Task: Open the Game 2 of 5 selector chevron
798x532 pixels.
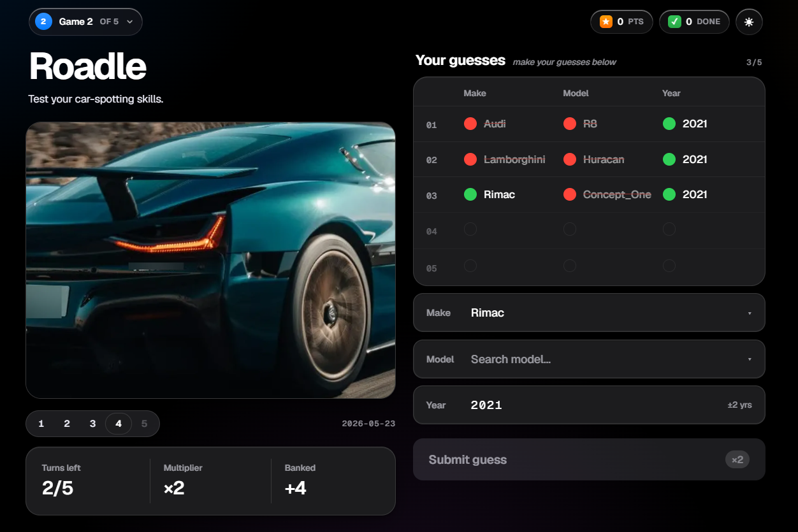Action: [x=130, y=22]
